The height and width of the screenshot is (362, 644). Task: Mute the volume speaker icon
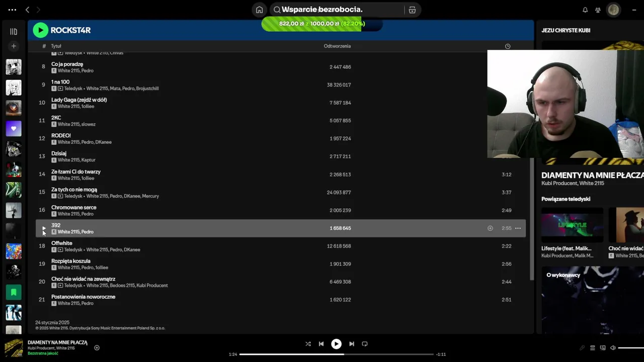(613, 348)
